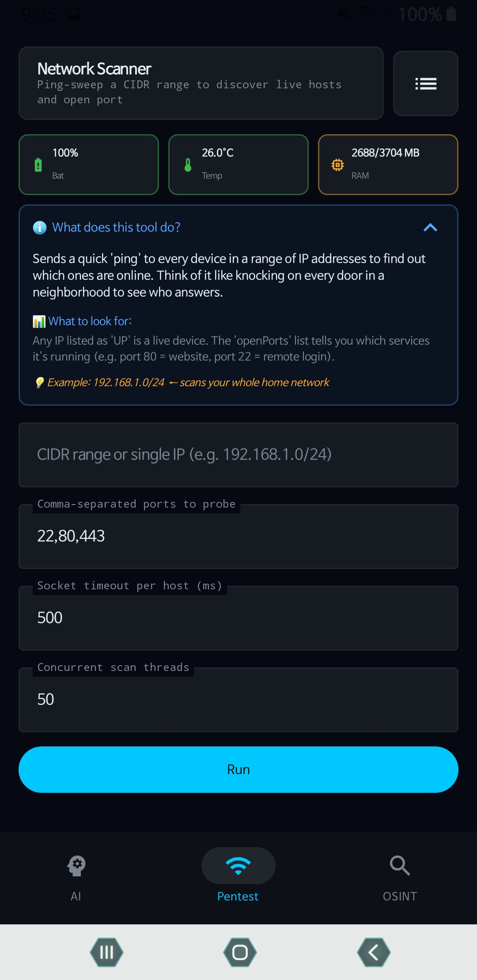
Task: Tap the thermometer temperature icon
Action: (x=188, y=165)
